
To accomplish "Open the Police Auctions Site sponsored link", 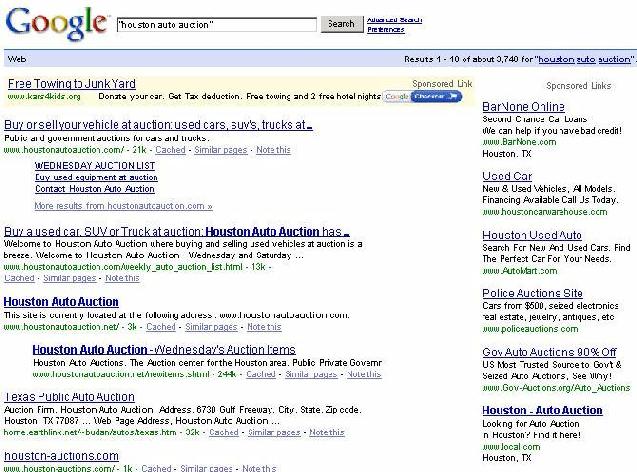I will click(532, 293).
